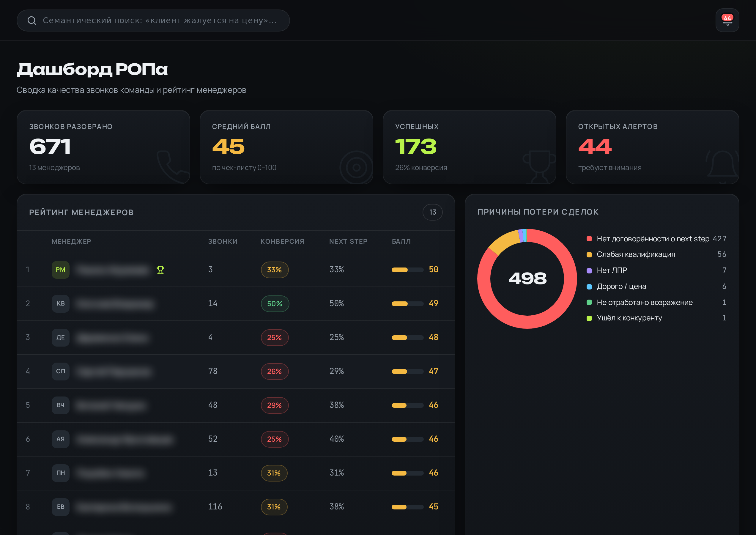Sort by the Конверсия column header
Screen dimensions: 756x535
tap(282, 241)
